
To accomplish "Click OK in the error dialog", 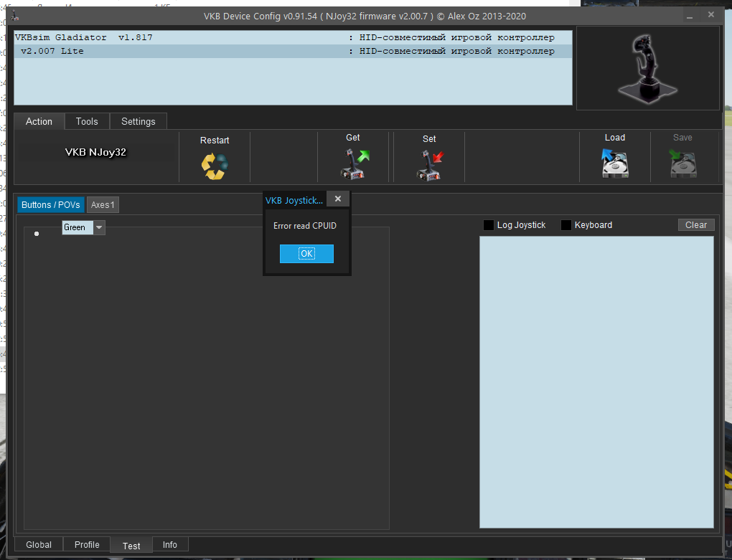I will [306, 254].
